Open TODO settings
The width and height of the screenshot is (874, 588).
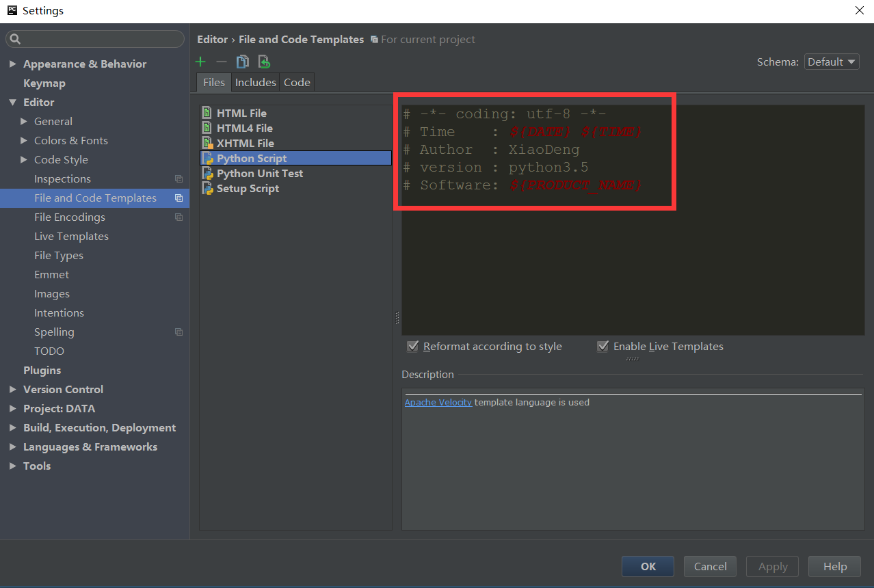[49, 351]
